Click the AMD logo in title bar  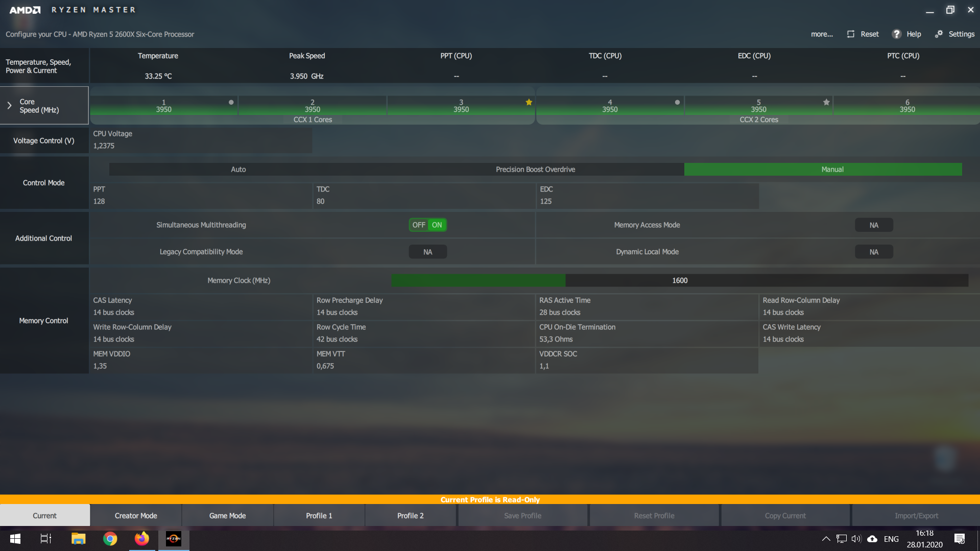[x=25, y=10]
